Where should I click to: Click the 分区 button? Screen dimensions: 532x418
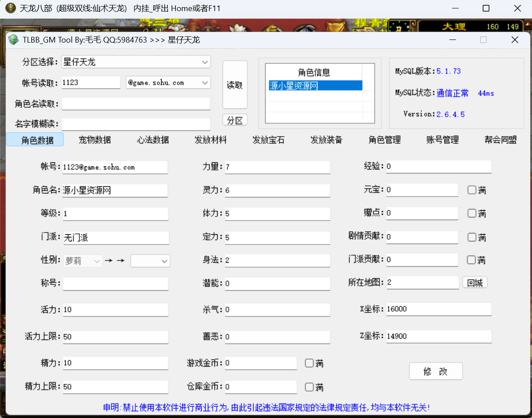point(235,119)
